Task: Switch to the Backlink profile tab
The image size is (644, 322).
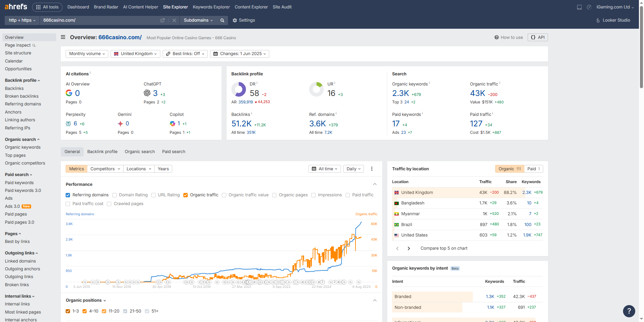Action: (x=102, y=152)
